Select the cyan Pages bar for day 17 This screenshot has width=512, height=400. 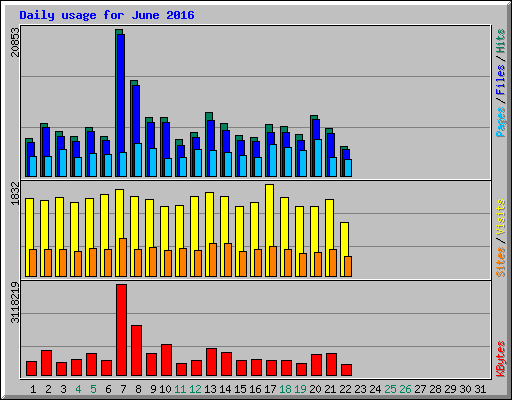(x=273, y=160)
